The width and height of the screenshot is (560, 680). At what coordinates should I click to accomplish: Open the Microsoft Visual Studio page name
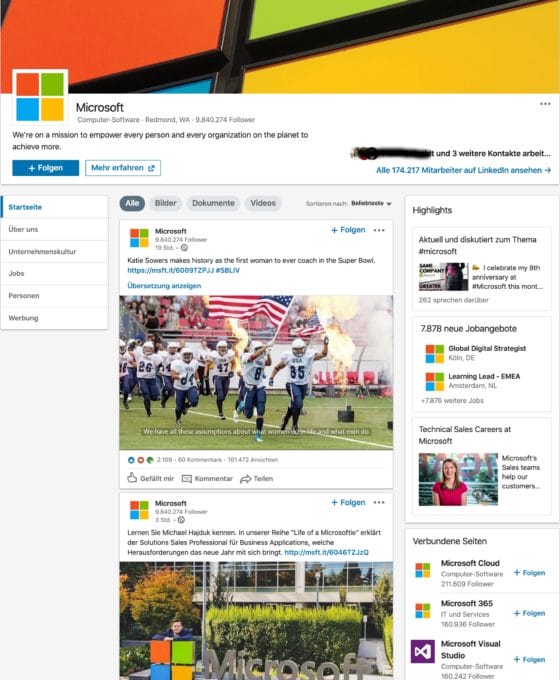click(x=471, y=649)
